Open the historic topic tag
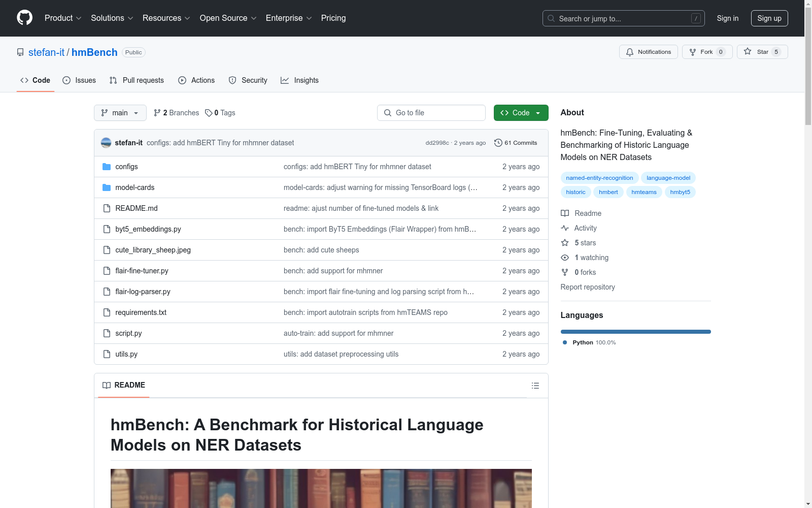This screenshot has width=812, height=508. pyautogui.click(x=576, y=192)
